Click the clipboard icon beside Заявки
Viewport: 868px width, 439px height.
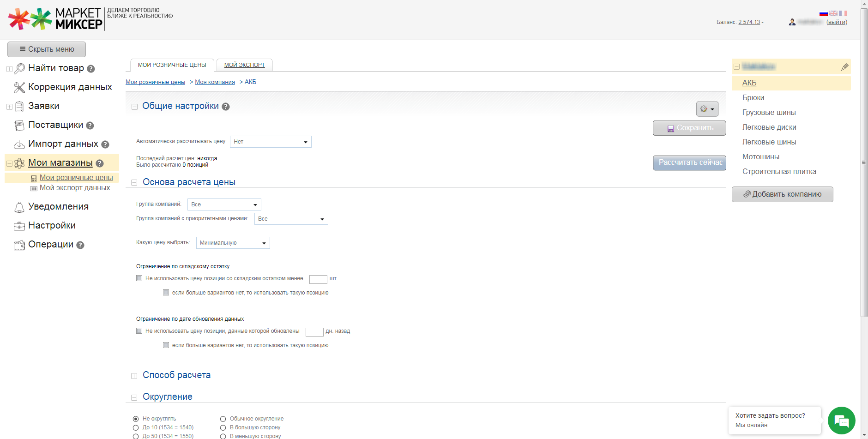tap(19, 107)
